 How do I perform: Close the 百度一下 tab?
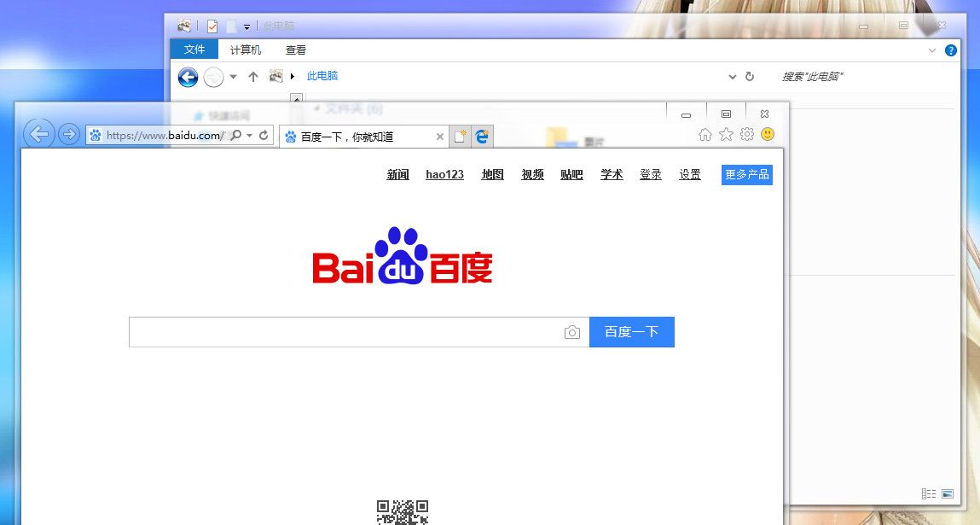click(x=440, y=137)
